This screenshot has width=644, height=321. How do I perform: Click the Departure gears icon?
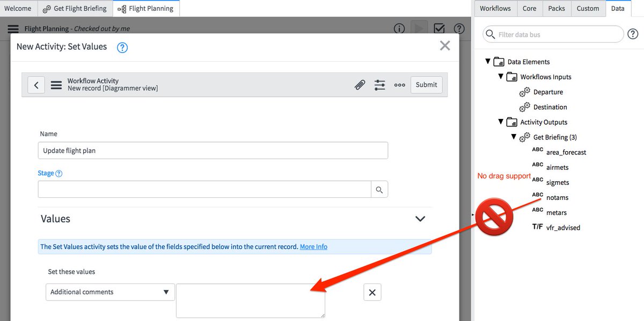pos(525,92)
